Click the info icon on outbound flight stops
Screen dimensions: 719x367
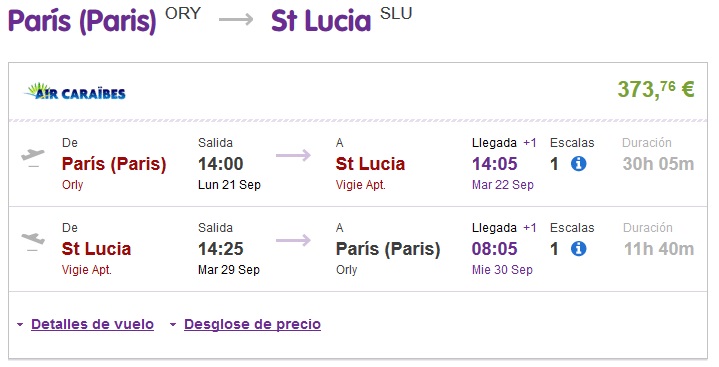pyautogui.click(x=579, y=163)
